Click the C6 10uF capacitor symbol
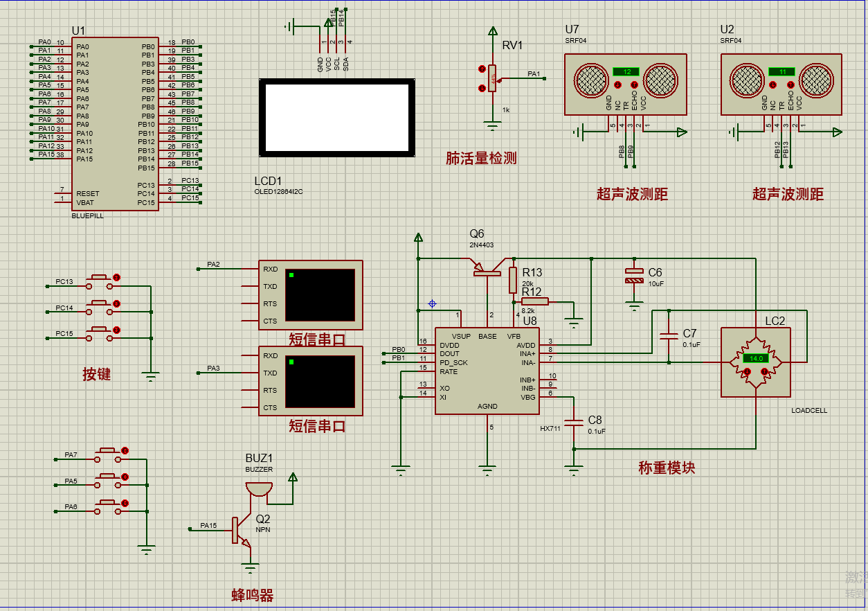The height and width of the screenshot is (611, 868). [x=634, y=276]
